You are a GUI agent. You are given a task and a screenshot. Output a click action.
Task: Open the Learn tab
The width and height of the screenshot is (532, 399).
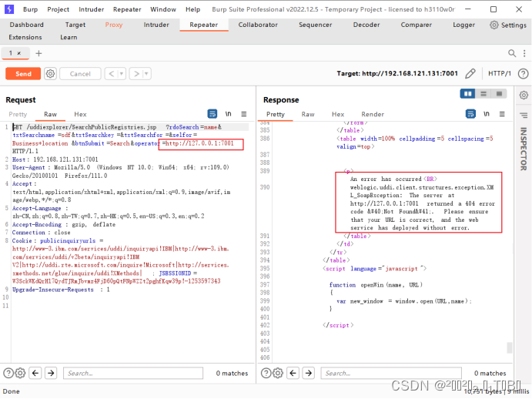69,37
